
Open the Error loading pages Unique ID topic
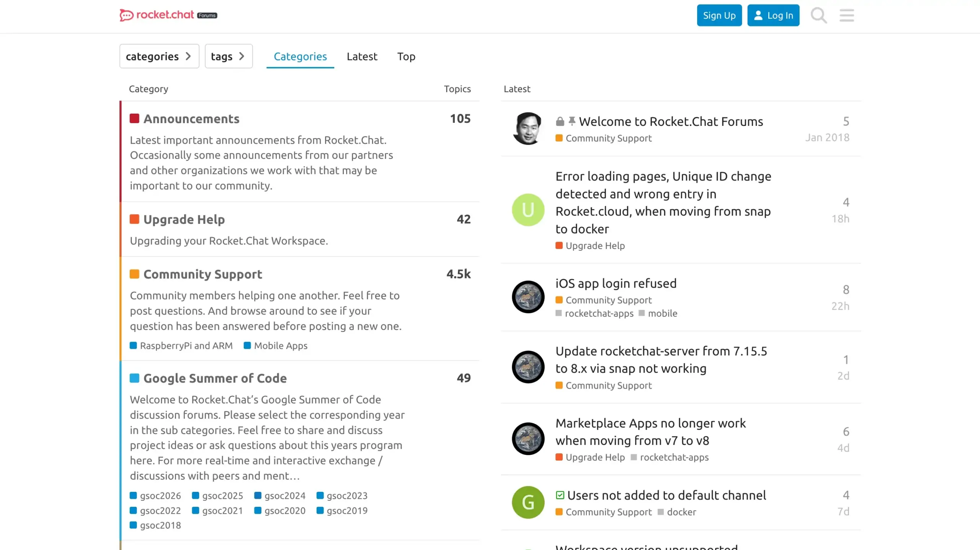click(663, 203)
